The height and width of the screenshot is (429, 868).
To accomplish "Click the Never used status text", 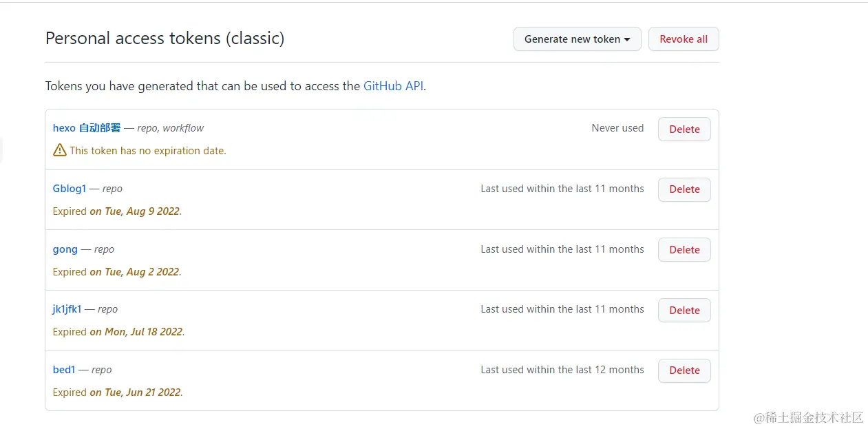I will [617, 128].
